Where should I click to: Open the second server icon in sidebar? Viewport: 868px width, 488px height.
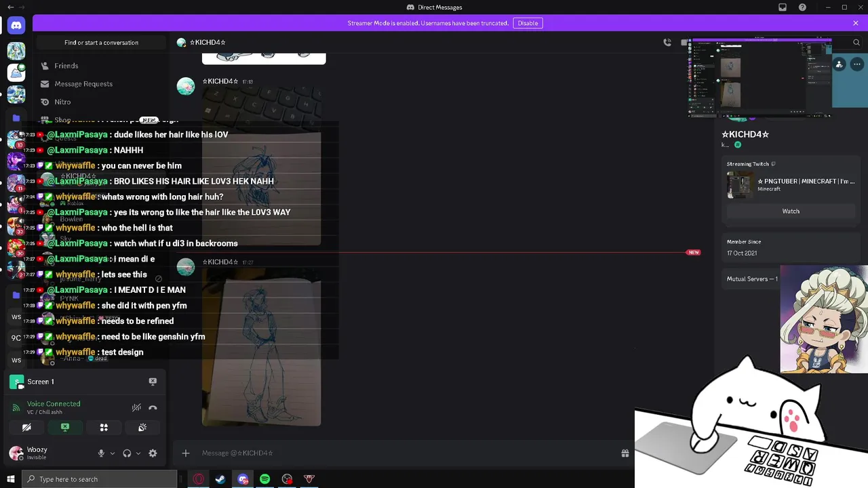coord(16,72)
